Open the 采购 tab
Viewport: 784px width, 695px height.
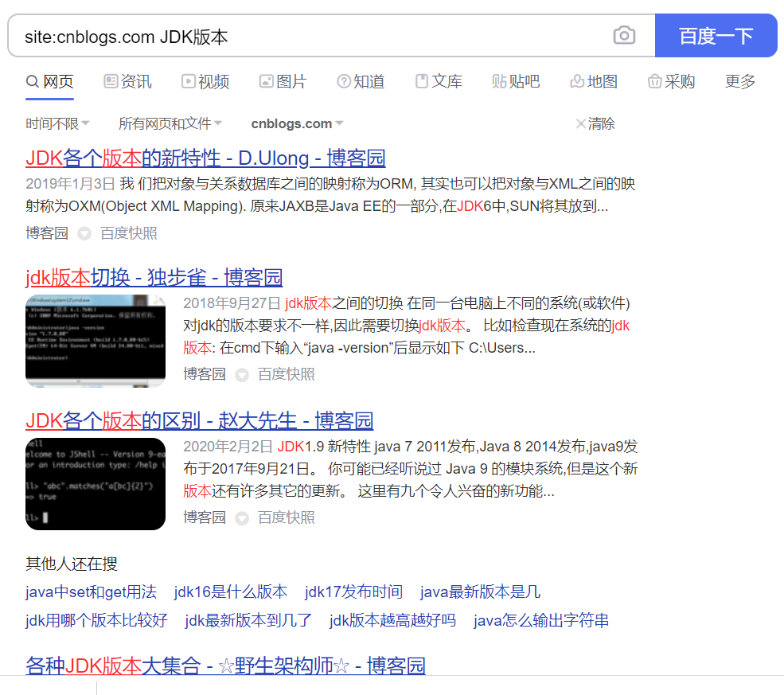click(672, 81)
